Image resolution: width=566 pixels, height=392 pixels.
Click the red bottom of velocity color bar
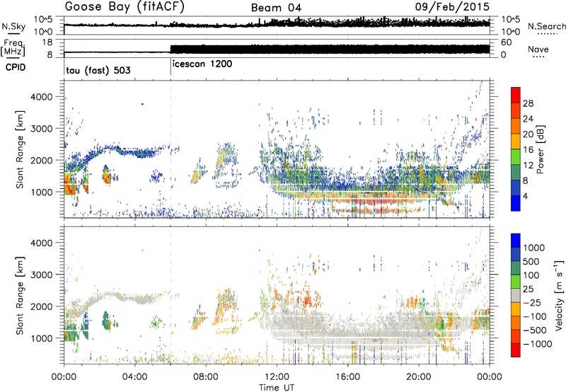pos(516,350)
